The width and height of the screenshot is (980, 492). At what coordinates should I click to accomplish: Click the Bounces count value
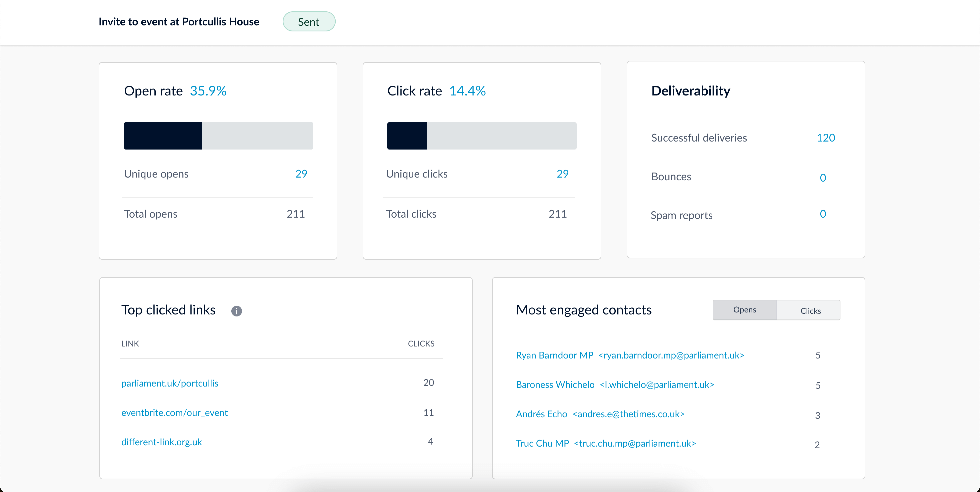point(823,178)
